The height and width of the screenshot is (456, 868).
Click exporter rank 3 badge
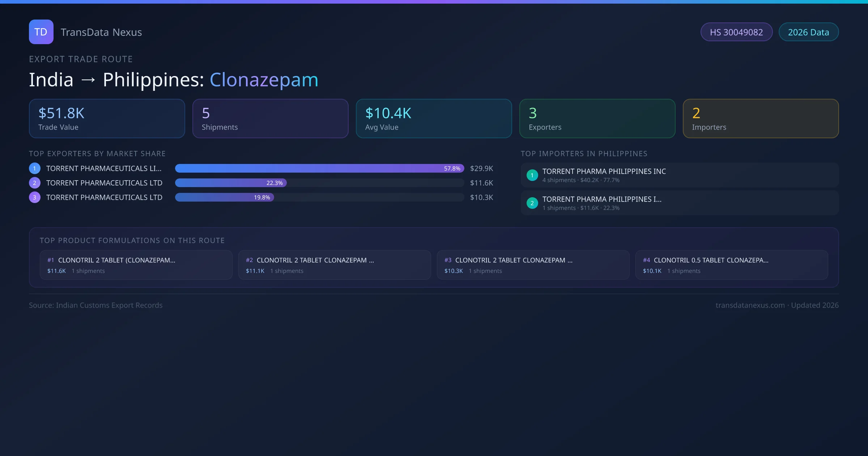35,197
